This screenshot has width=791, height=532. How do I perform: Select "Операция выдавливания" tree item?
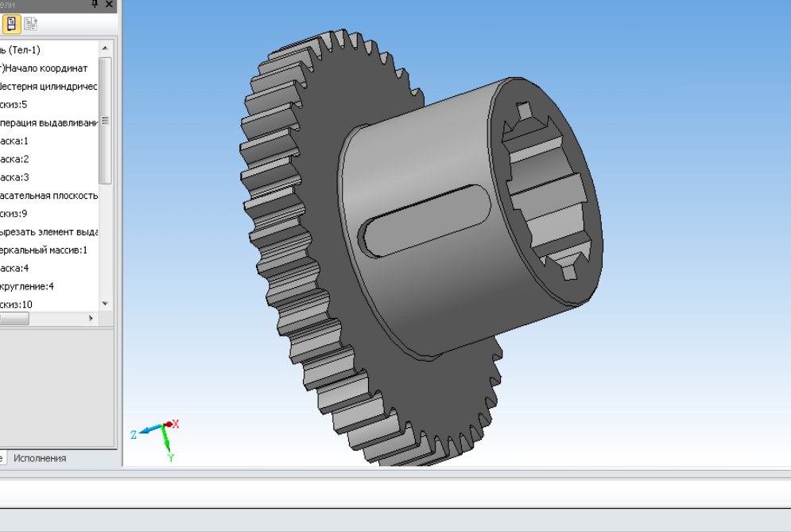tap(48, 122)
